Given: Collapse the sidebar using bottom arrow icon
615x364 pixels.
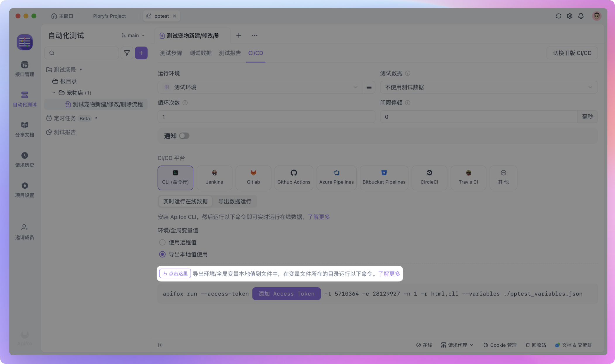Looking at the screenshot, I should (161, 345).
